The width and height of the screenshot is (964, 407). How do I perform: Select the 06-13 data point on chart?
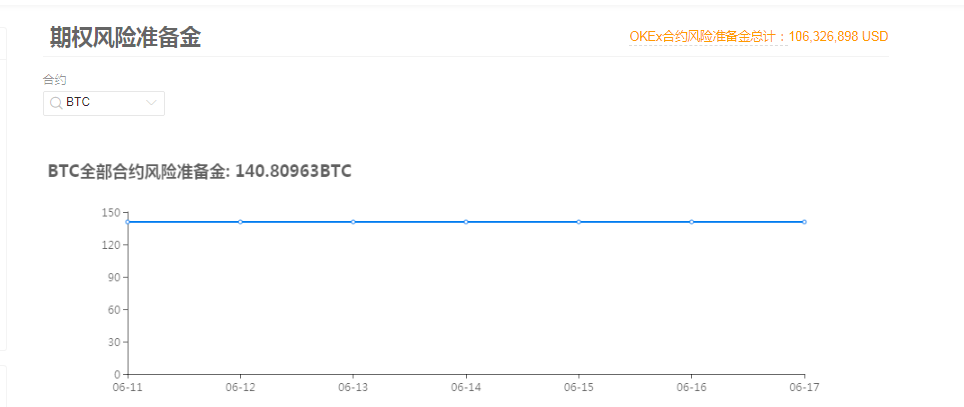353,222
